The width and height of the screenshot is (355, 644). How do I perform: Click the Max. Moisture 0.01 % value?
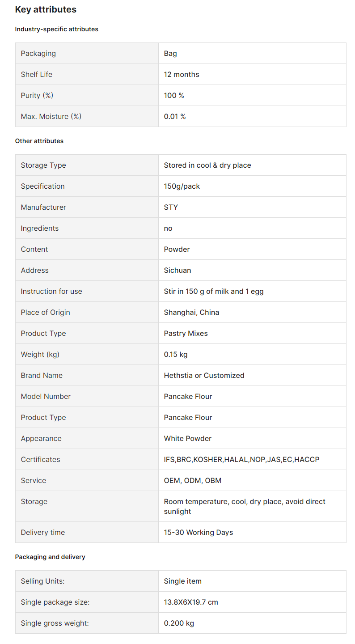click(175, 116)
